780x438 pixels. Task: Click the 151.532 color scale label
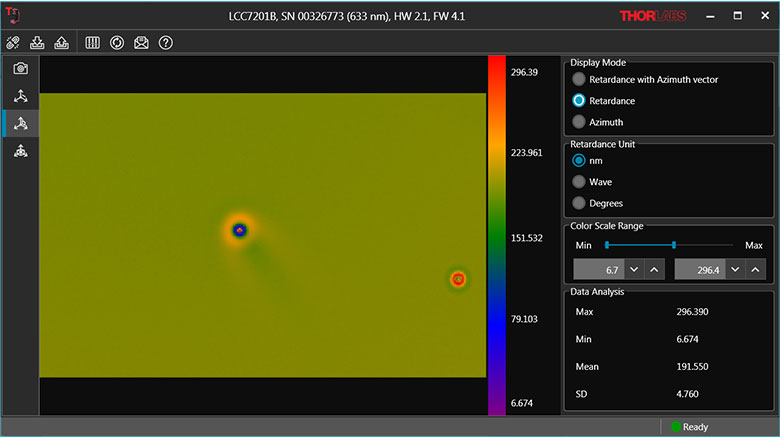[x=526, y=238]
